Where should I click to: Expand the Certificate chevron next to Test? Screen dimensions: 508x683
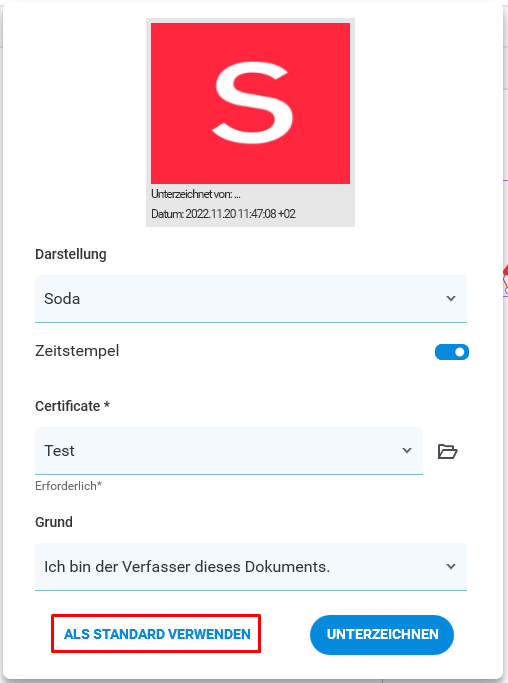coord(407,450)
